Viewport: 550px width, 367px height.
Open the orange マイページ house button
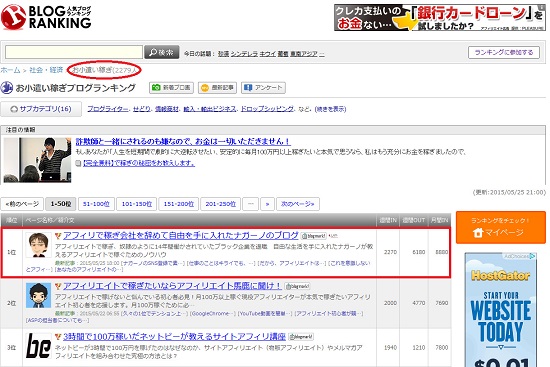(x=501, y=227)
